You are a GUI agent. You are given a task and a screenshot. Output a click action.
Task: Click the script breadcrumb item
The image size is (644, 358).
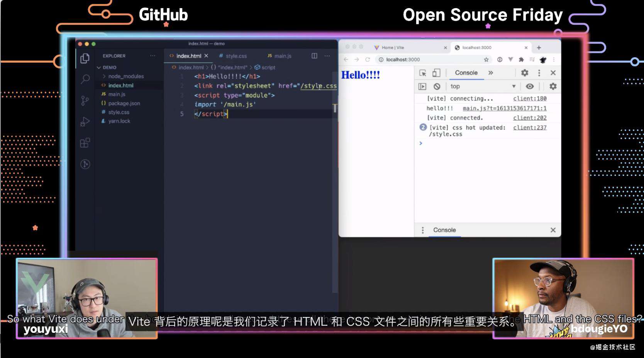(265, 67)
